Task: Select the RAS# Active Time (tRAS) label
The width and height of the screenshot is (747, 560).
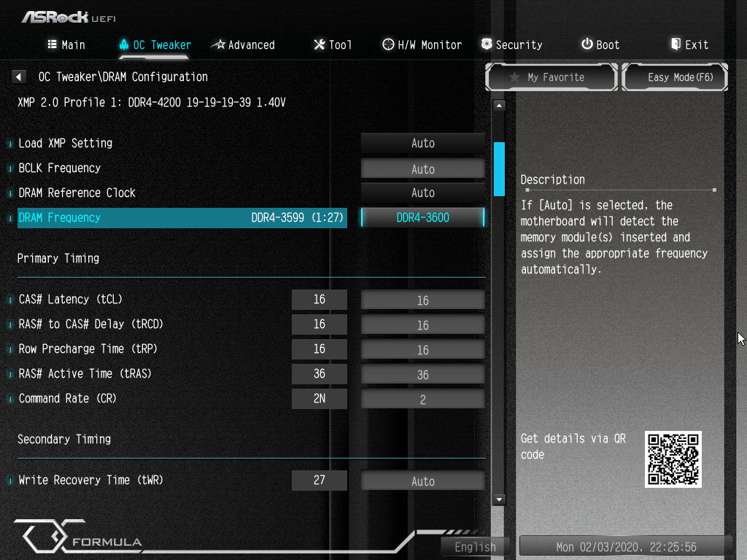Action: pyautogui.click(x=85, y=374)
